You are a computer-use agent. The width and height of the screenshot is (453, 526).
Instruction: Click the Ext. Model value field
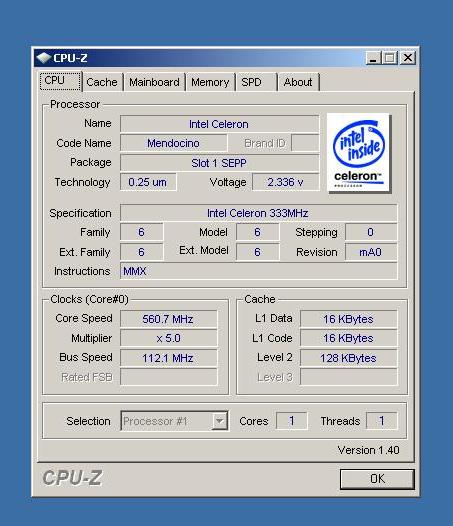pyautogui.click(x=257, y=252)
